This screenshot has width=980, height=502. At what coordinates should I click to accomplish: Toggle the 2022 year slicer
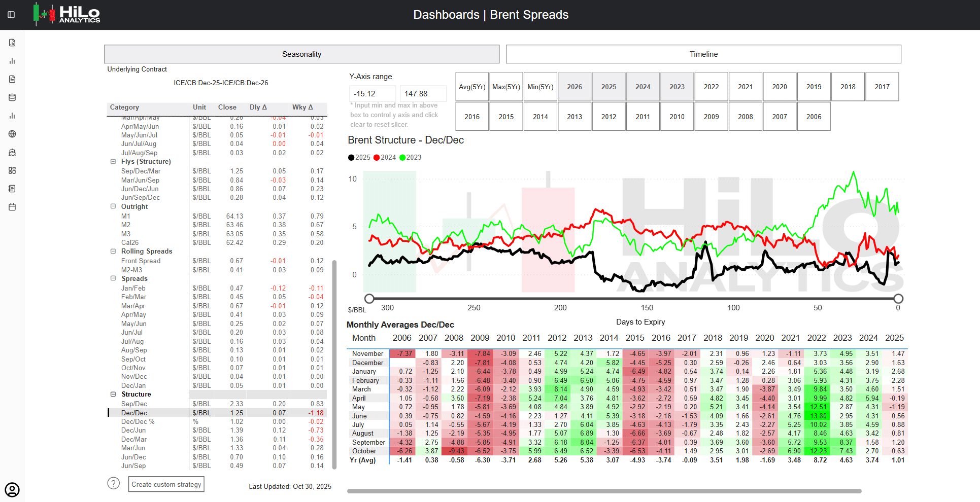711,87
